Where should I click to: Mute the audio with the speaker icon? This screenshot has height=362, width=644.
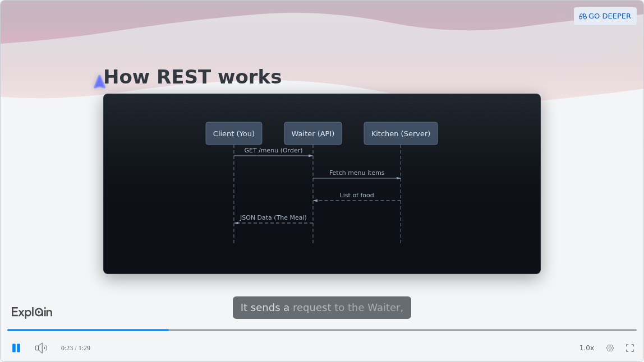coord(41,348)
